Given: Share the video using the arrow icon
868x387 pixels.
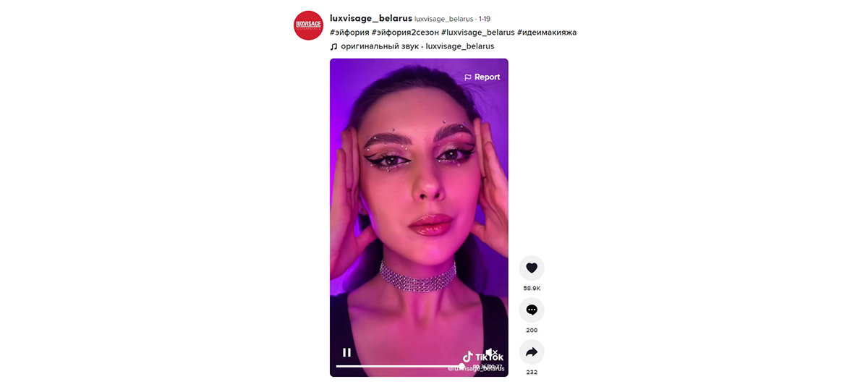Looking at the screenshot, I should (x=532, y=352).
